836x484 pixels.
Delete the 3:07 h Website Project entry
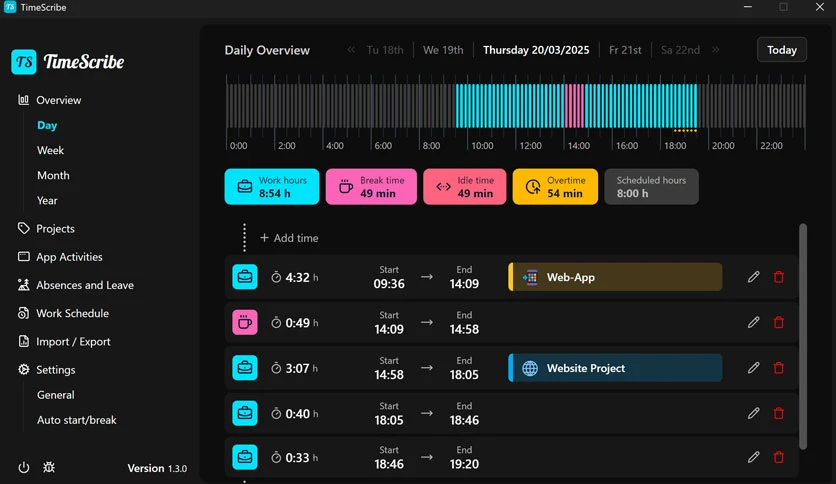pyautogui.click(x=779, y=368)
